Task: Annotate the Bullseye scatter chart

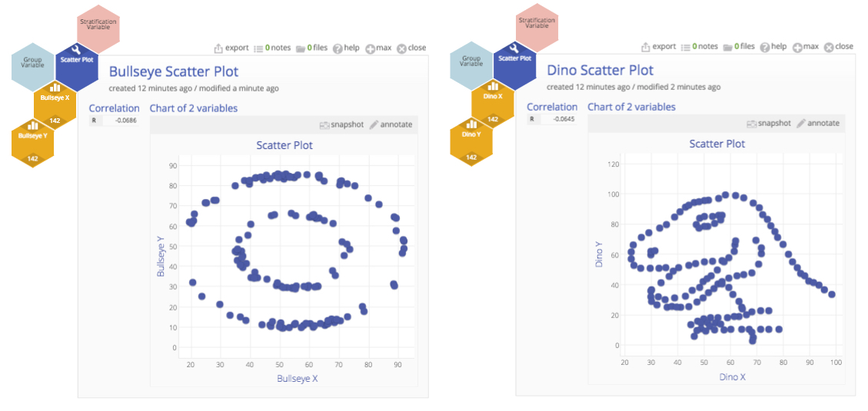Action: click(391, 124)
